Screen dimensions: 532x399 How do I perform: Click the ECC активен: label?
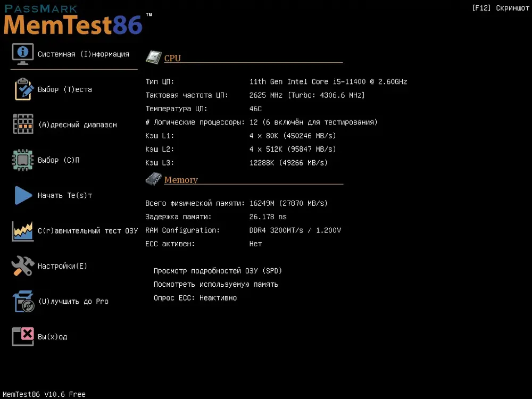170,244
